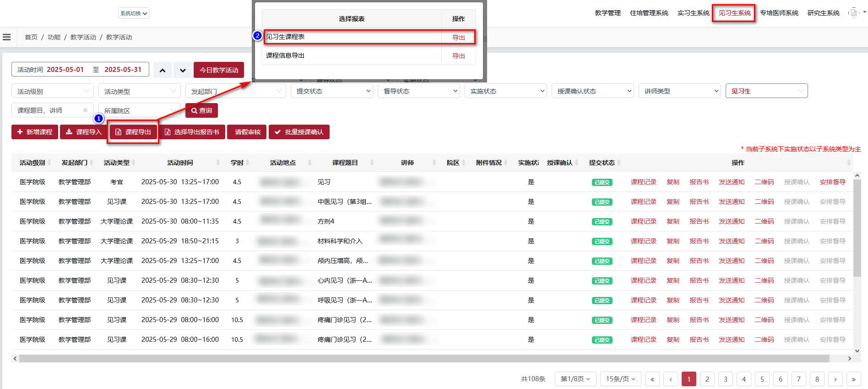Screen dimensions: 868x389
Task: Switch to 住培管理系统 in top navigation
Action: pyautogui.click(x=649, y=13)
